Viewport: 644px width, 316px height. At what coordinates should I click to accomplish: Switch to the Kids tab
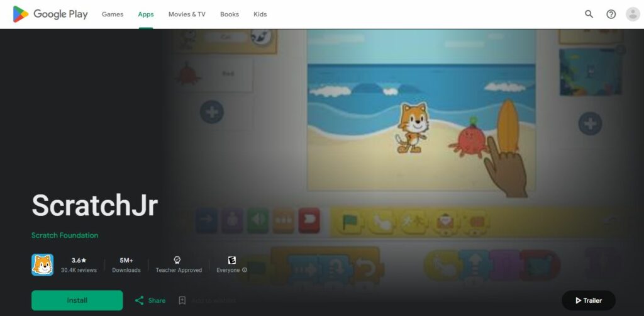click(x=260, y=14)
